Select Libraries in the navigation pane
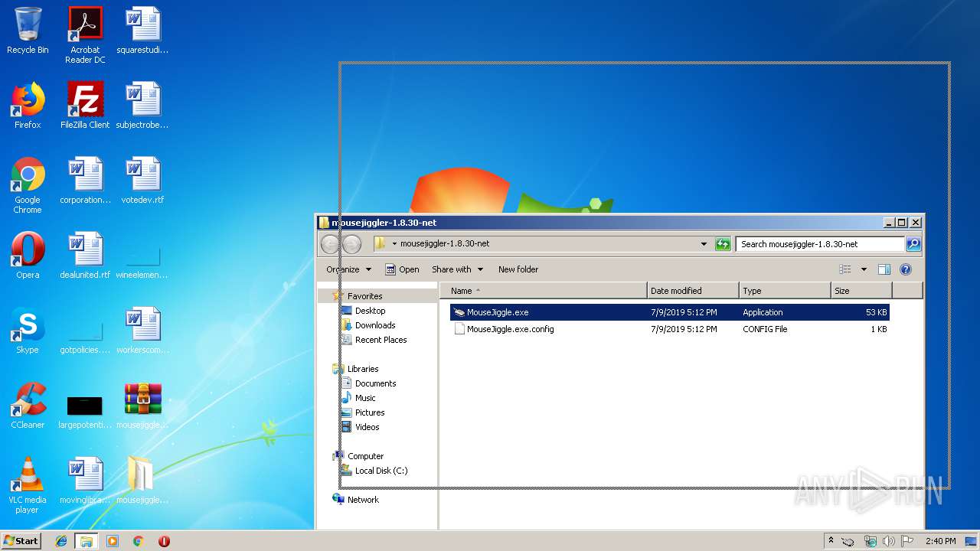 coord(363,369)
